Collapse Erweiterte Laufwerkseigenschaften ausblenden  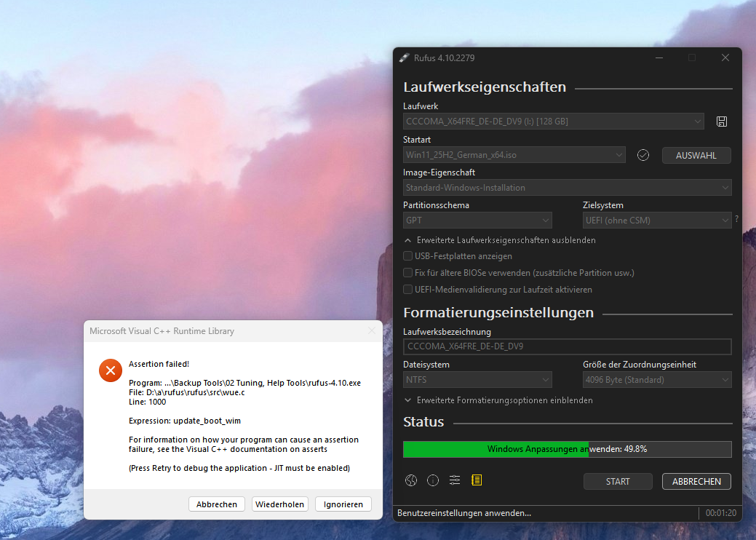point(499,240)
